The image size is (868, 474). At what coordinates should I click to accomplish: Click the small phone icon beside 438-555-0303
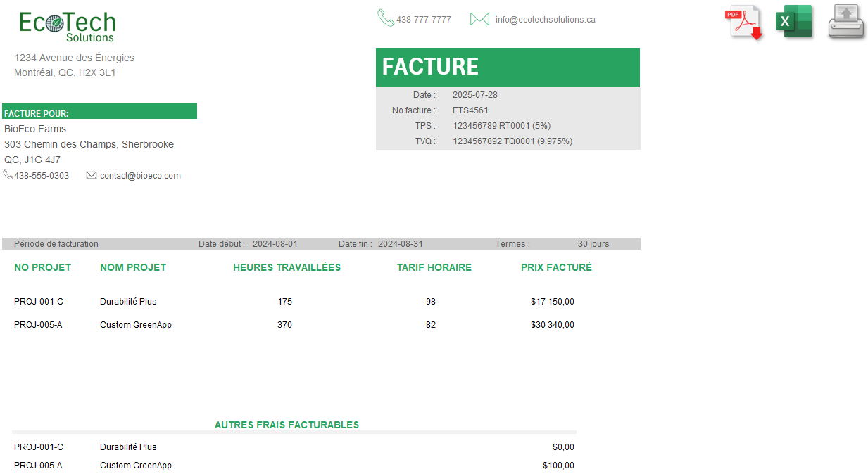click(8, 175)
